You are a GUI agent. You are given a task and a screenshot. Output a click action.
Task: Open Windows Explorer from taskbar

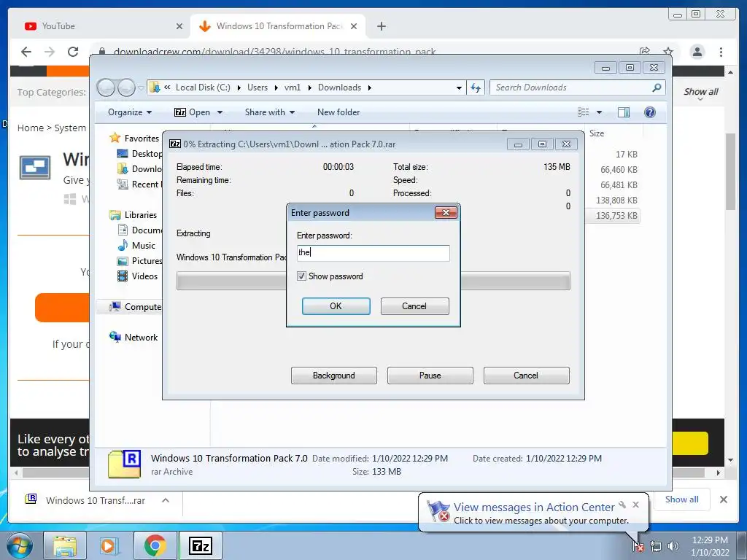click(65, 545)
